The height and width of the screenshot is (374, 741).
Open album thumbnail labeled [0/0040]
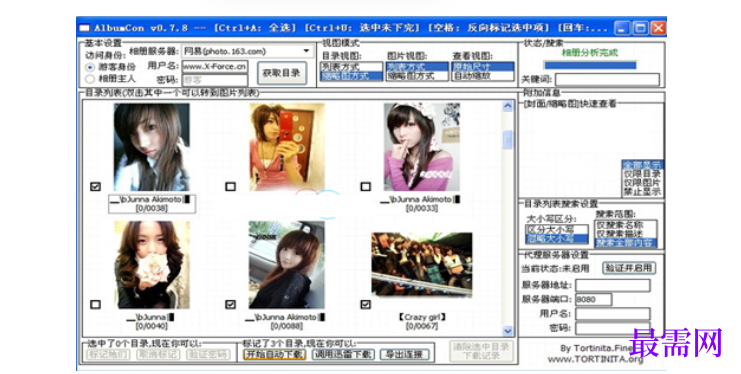[x=152, y=265]
